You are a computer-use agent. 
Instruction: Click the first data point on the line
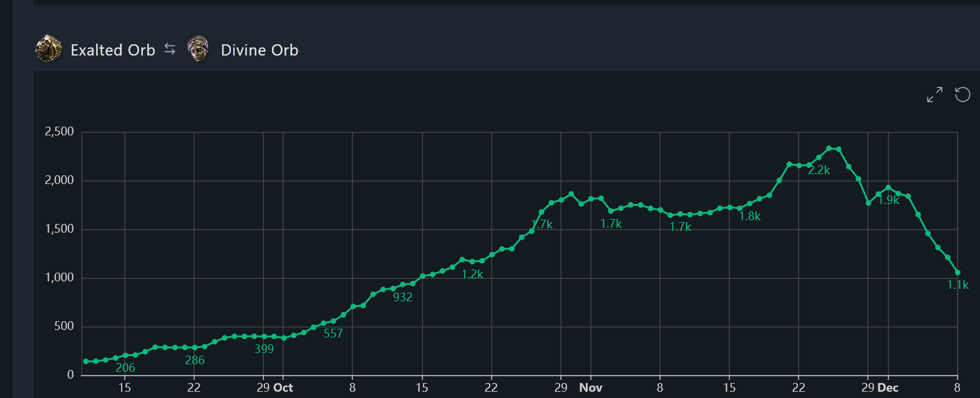tap(85, 361)
